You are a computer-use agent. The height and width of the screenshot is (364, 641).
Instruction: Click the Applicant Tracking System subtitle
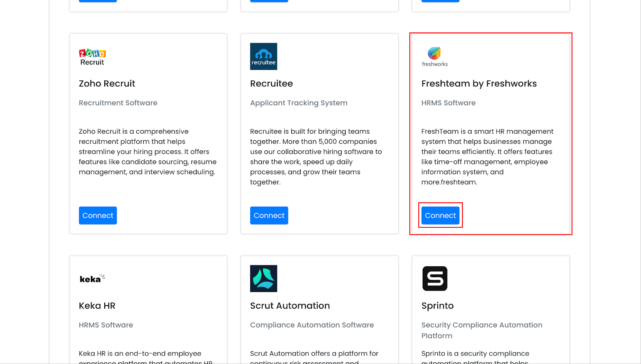[x=299, y=103]
